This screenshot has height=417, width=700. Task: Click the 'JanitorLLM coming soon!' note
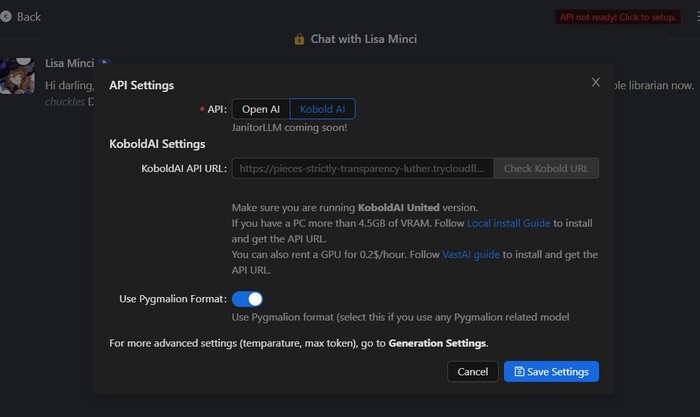click(289, 128)
